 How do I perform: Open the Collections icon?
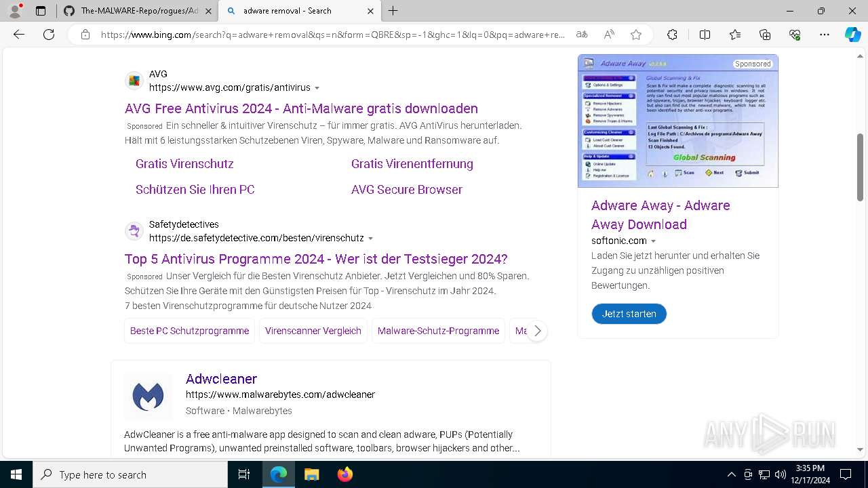(765, 35)
